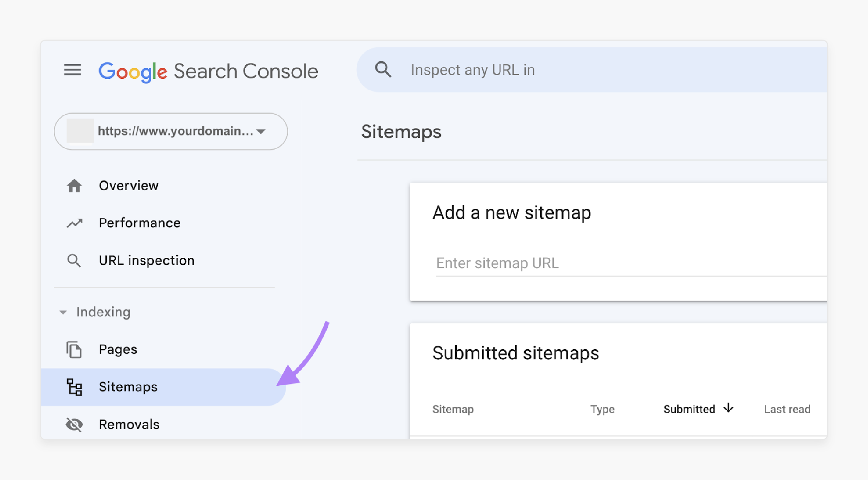Click the Removals crossed-eye icon
The width and height of the screenshot is (868, 480).
coord(74,424)
